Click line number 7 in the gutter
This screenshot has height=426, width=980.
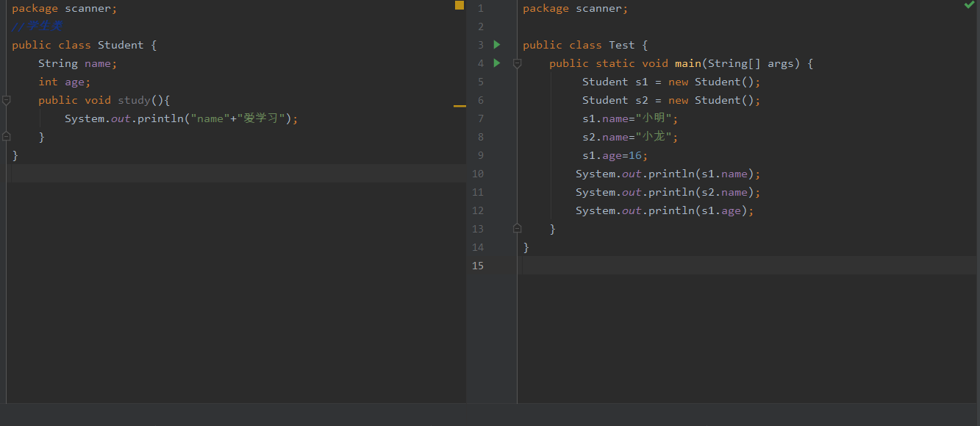tap(481, 118)
